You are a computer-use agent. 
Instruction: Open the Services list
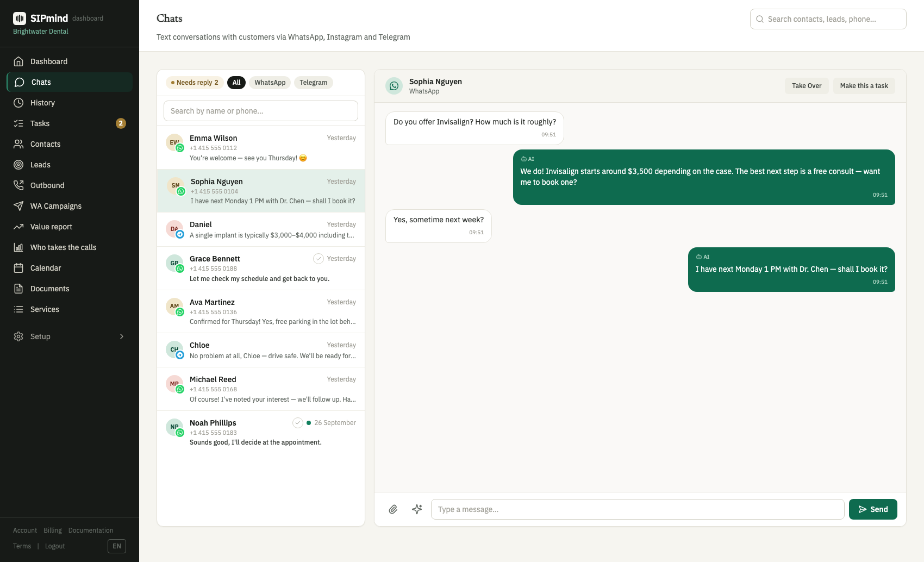coord(70,309)
